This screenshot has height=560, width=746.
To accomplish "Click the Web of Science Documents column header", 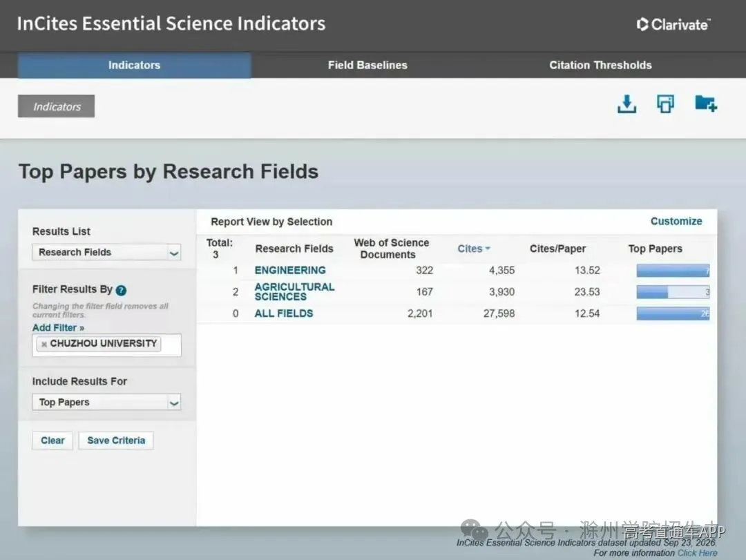I will tap(391, 249).
